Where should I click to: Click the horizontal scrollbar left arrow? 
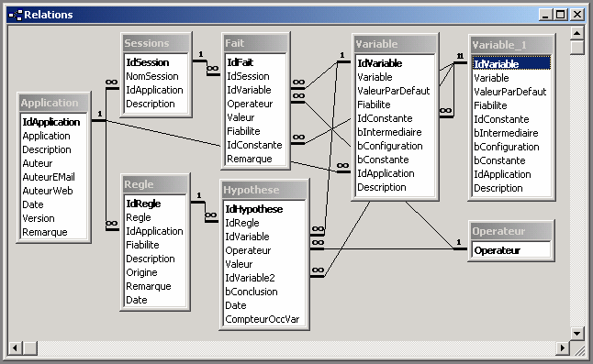(x=15, y=347)
